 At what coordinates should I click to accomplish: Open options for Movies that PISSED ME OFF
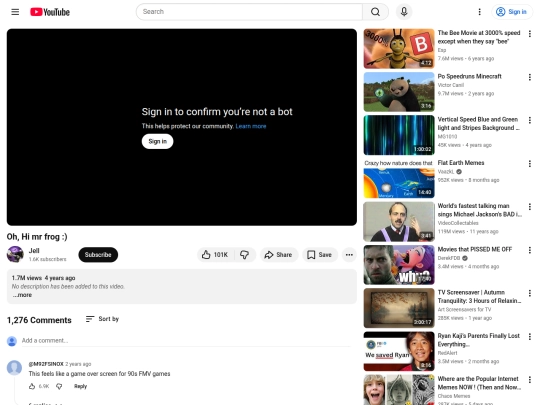tap(530, 250)
